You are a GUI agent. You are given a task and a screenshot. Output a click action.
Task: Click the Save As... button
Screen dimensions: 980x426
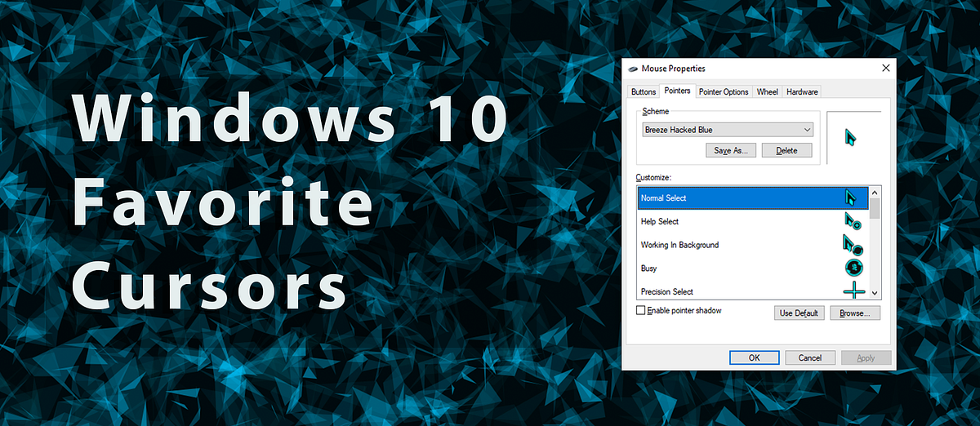tap(732, 150)
